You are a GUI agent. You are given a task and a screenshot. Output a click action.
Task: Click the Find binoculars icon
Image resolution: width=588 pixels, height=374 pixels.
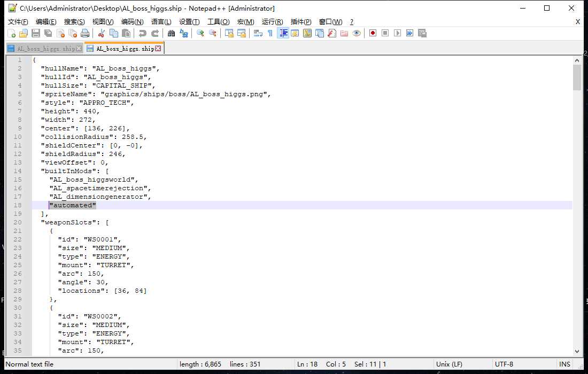pos(171,33)
